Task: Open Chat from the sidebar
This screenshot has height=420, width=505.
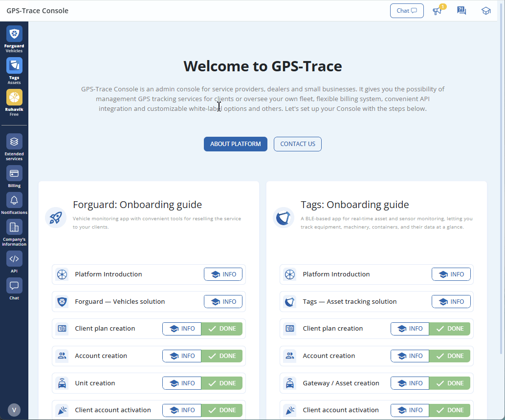Action: click(14, 289)
